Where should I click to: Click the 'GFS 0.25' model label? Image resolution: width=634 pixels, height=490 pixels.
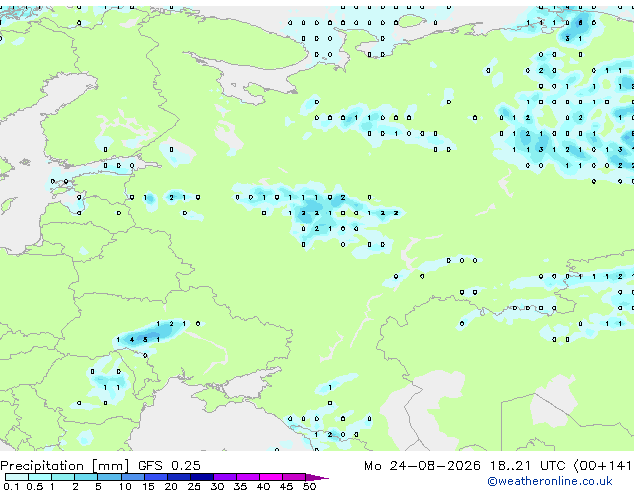click(x=169, y=466)
